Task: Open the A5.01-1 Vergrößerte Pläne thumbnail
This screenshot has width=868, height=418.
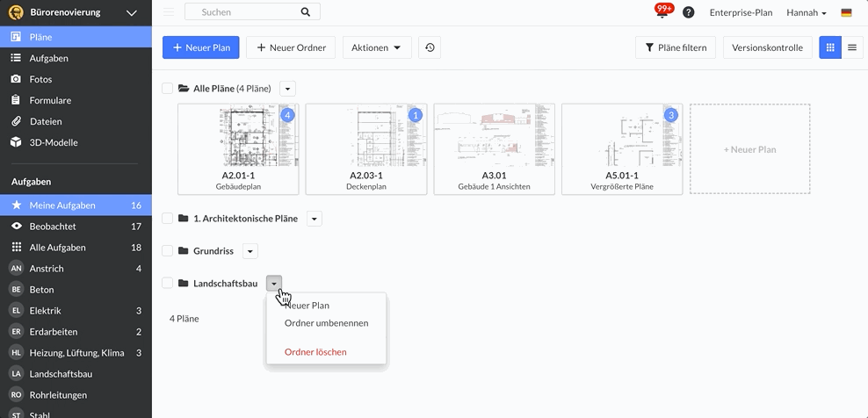Action: [x=622, y=149]
